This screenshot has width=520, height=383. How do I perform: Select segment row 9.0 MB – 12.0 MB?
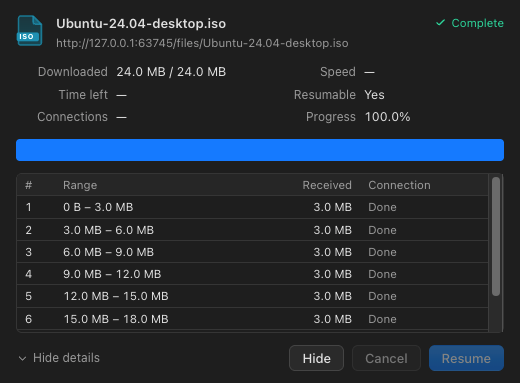pos(253,274)
